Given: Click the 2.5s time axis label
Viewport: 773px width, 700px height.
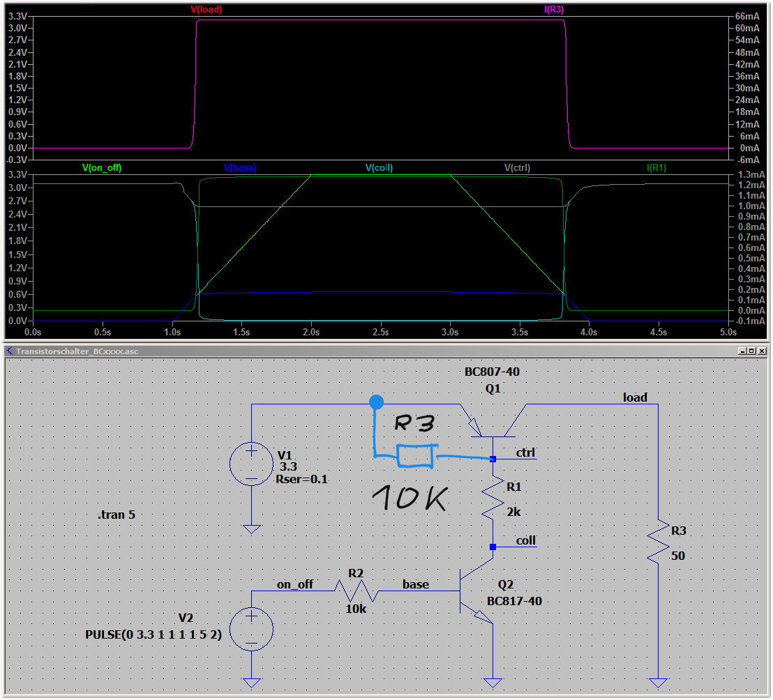Looking at the screenshot, I should point(381,332).
